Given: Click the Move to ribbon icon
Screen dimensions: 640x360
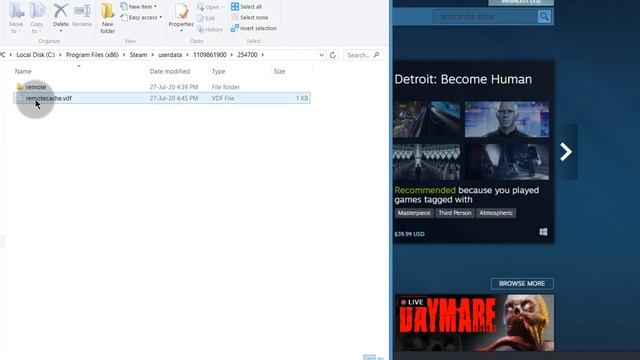Looking at the screenshot, I should (x=16, y=18).
